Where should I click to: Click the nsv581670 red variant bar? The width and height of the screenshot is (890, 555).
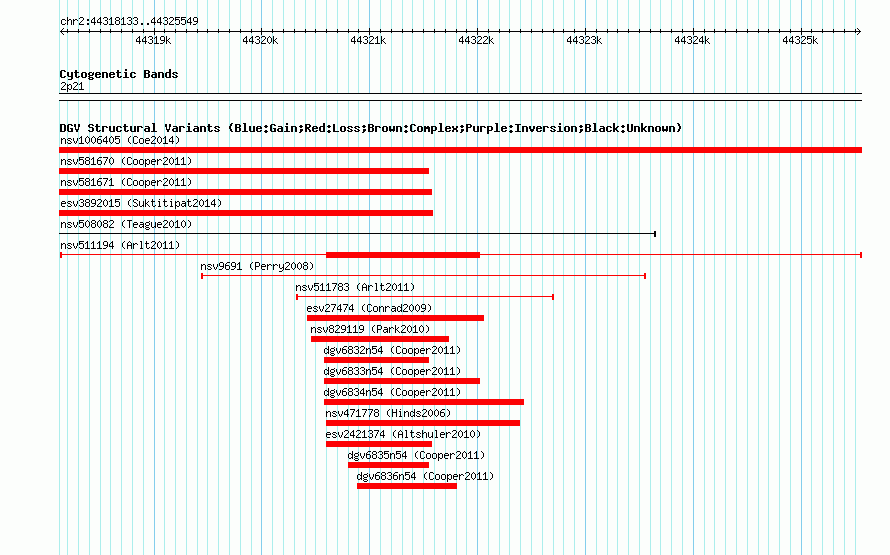[x=244, y=171]
